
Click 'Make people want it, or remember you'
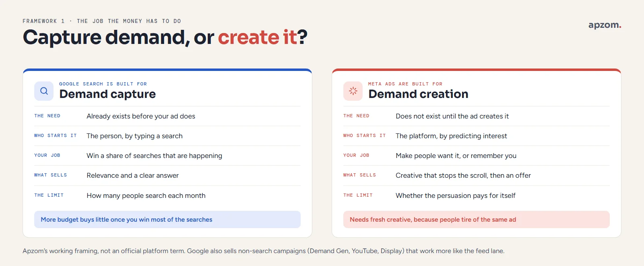pyautogui.click(x=456, y=156)
